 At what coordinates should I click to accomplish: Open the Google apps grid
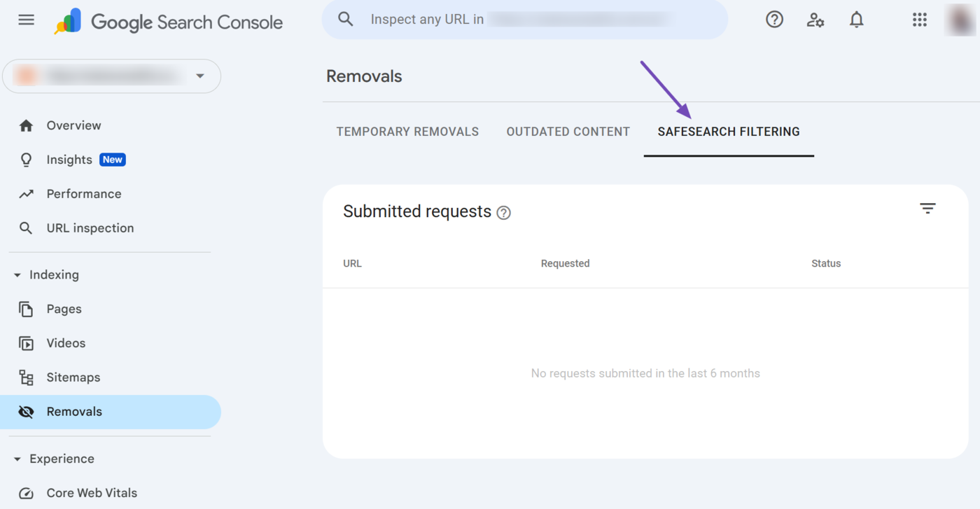[919, 20]
